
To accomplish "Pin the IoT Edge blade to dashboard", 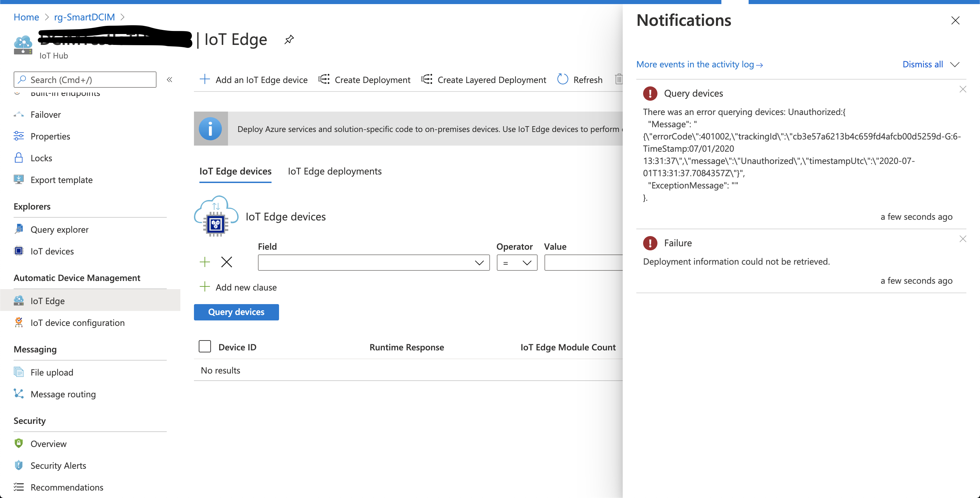I will tap(289, 39).
